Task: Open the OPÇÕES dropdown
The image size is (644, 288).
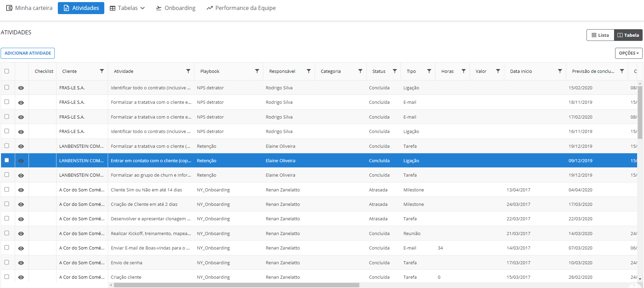Action: [629, 53]
